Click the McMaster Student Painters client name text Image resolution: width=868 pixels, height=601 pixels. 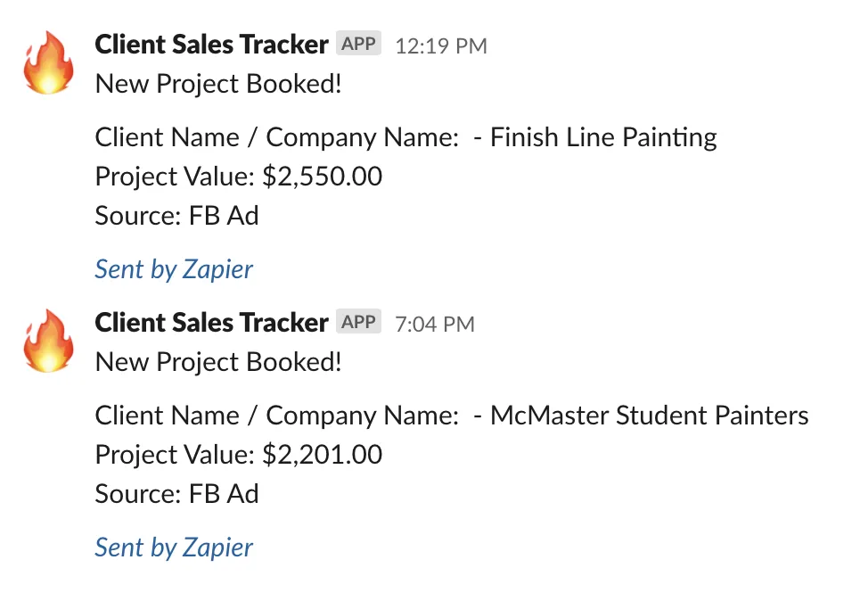pyautogui.click(x=650, y=416)
